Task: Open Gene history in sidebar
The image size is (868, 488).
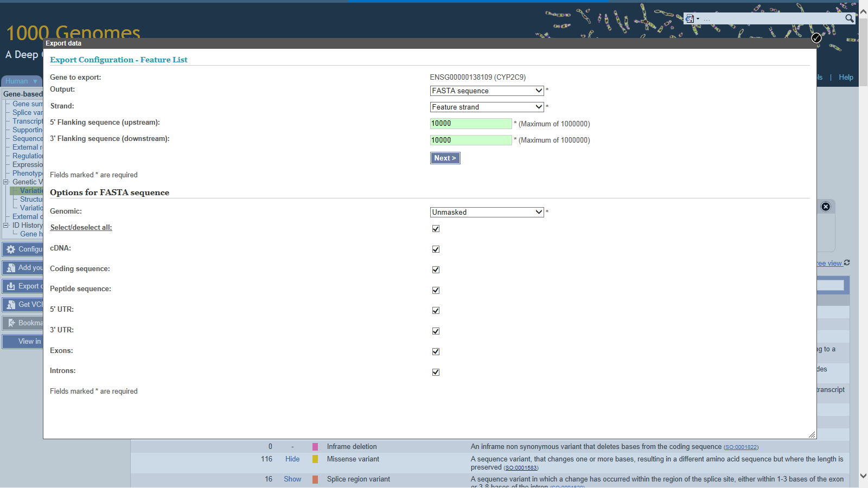Action: (31, 234)
